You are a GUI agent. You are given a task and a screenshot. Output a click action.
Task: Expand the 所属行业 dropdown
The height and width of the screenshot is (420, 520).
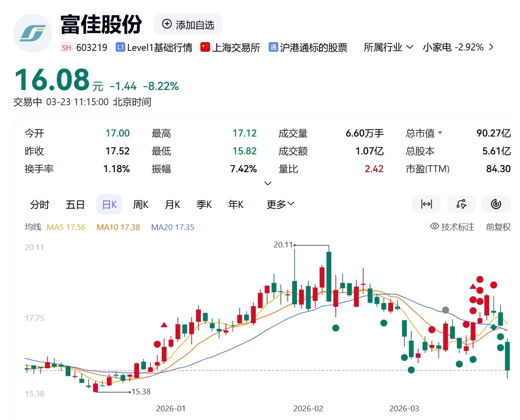point(388,47)
